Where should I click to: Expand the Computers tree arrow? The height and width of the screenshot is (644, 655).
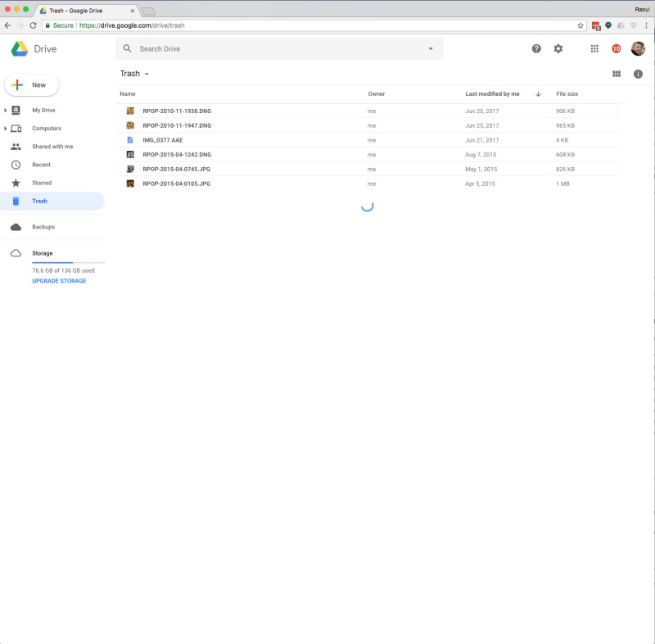click(6, 129)
